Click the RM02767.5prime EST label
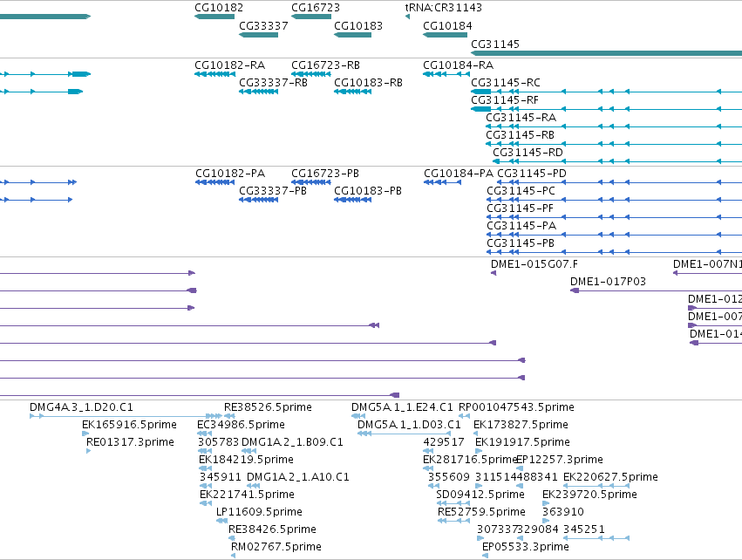This screenshot has width=742, height=560. click(x=276, y=547)
